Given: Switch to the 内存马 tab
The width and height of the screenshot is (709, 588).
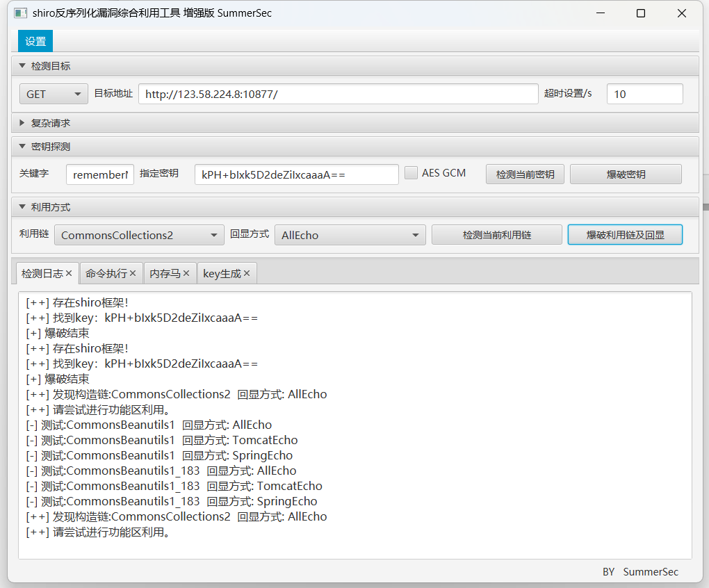Looking at the screenshot, I should [167, 272].
